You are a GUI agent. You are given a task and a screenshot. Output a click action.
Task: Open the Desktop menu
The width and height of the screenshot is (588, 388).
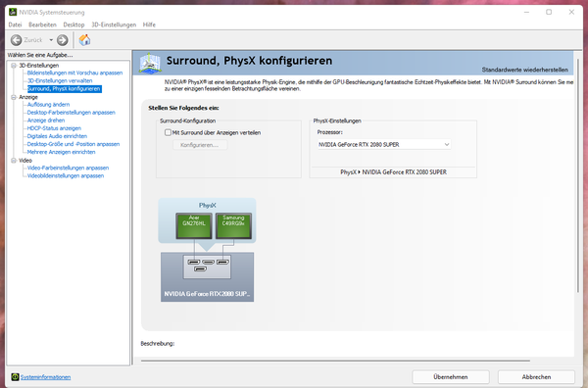pyautogui.click(x=73, y=24)
